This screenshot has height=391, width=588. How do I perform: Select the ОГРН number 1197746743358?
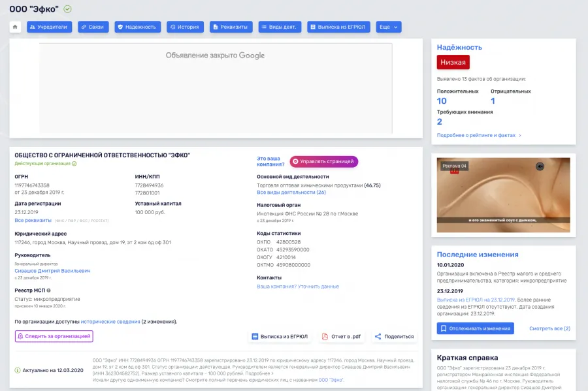32,185
